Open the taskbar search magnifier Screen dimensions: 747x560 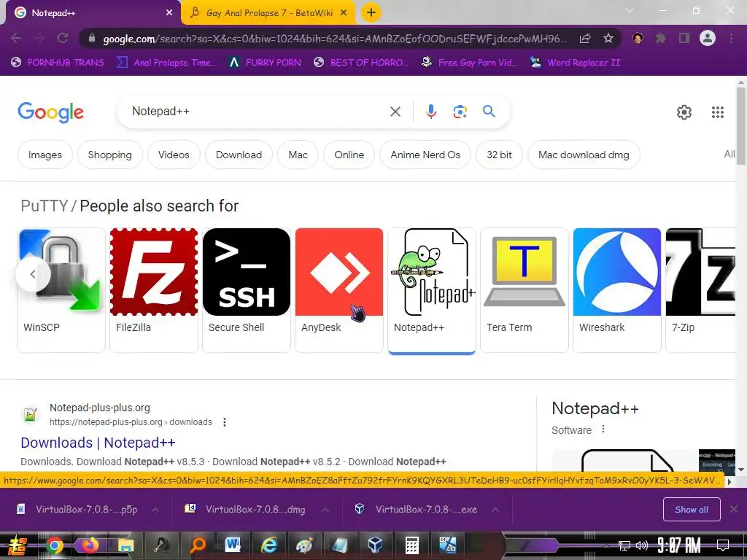tap(197, 545)
